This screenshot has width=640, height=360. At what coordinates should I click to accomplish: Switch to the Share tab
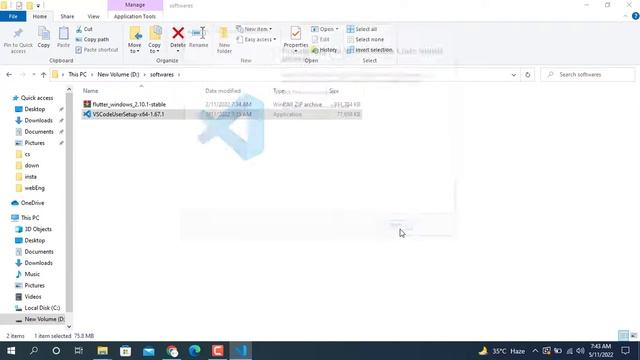[x=67, y=16]
